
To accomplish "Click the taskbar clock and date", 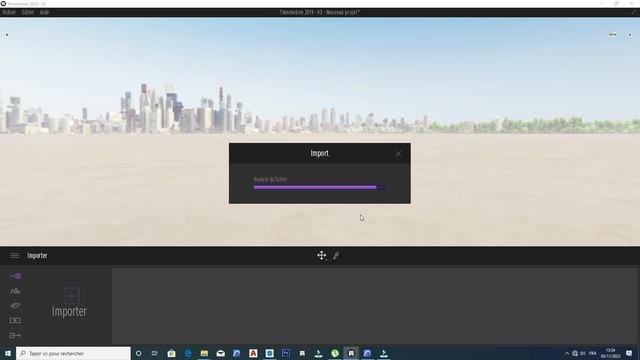I will [611, 353].
